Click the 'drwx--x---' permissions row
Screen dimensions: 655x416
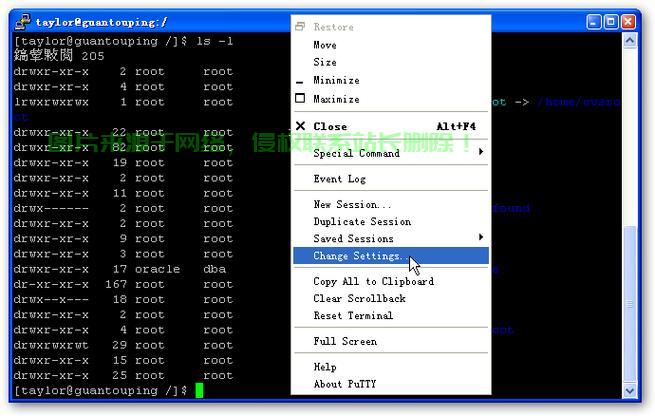pos(51,299)
